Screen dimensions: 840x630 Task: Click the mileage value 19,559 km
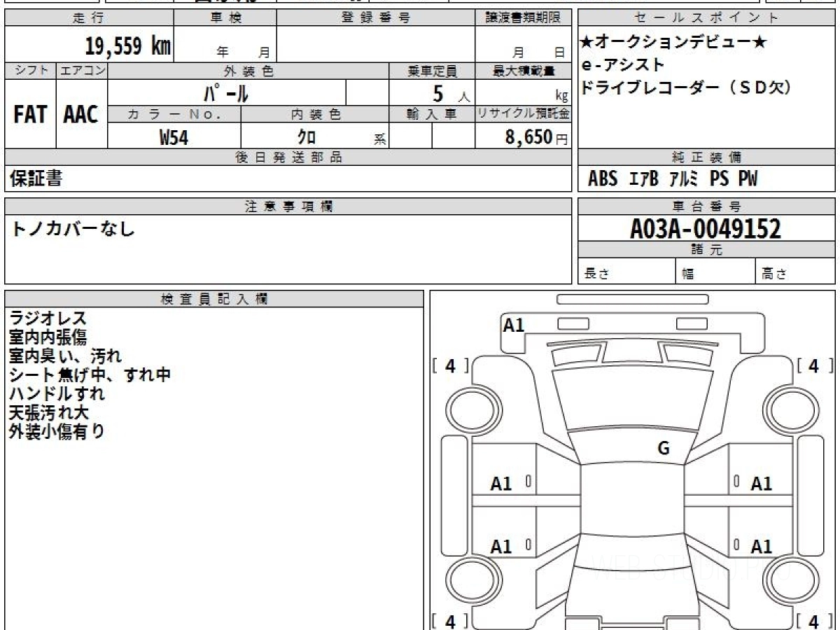(127, 46)
